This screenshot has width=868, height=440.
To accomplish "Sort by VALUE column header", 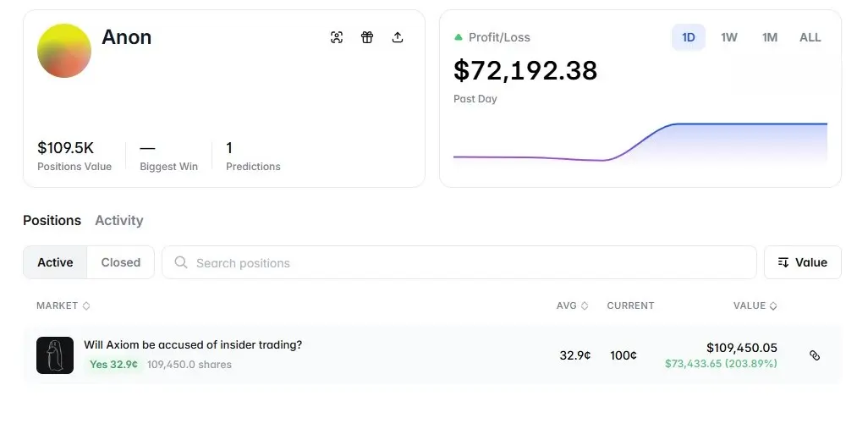I will [755, 305].
